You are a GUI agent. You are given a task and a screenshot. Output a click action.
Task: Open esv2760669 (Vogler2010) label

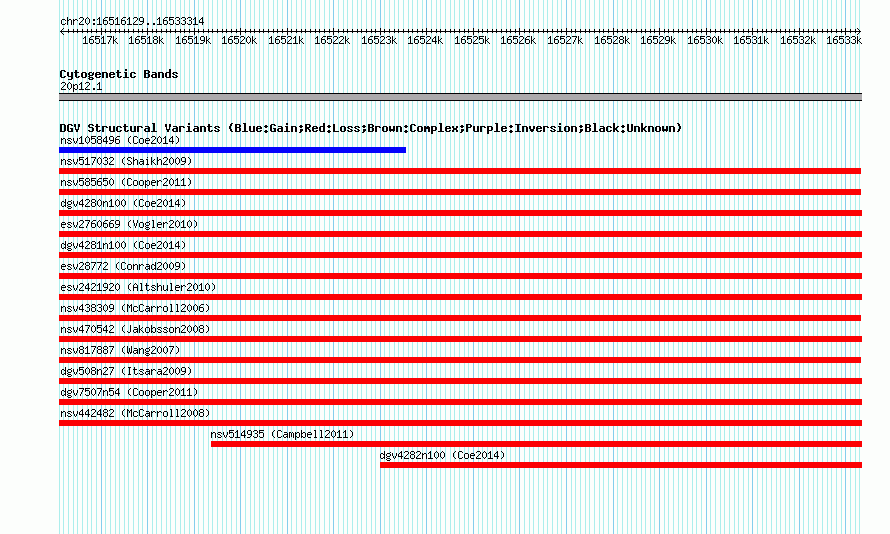[x=129, y=224]
